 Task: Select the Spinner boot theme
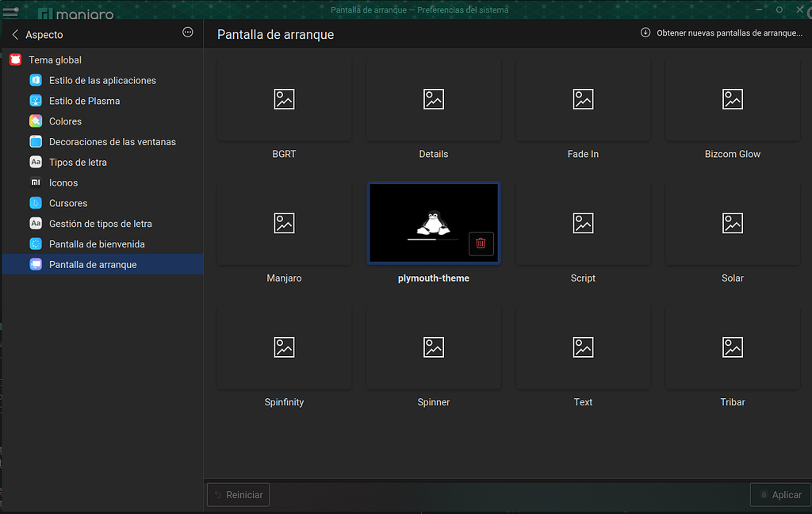pyautogui.click(x=433, y=347)
